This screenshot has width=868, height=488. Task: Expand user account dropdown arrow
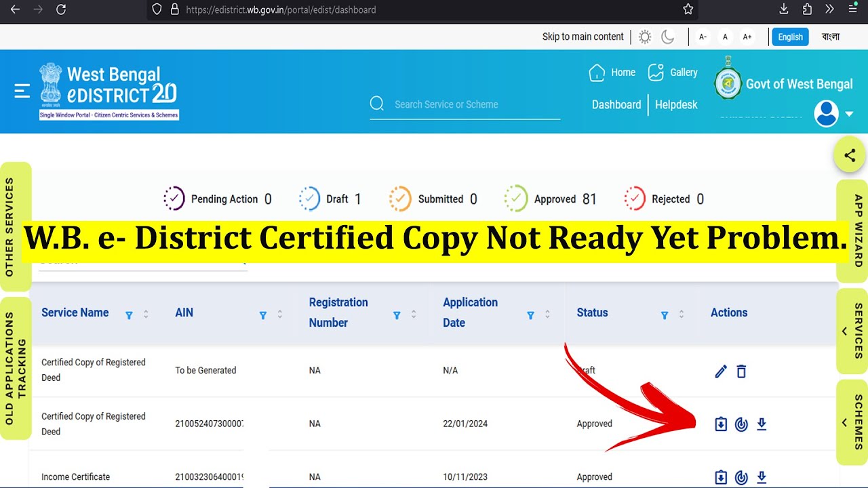[849, 114]
